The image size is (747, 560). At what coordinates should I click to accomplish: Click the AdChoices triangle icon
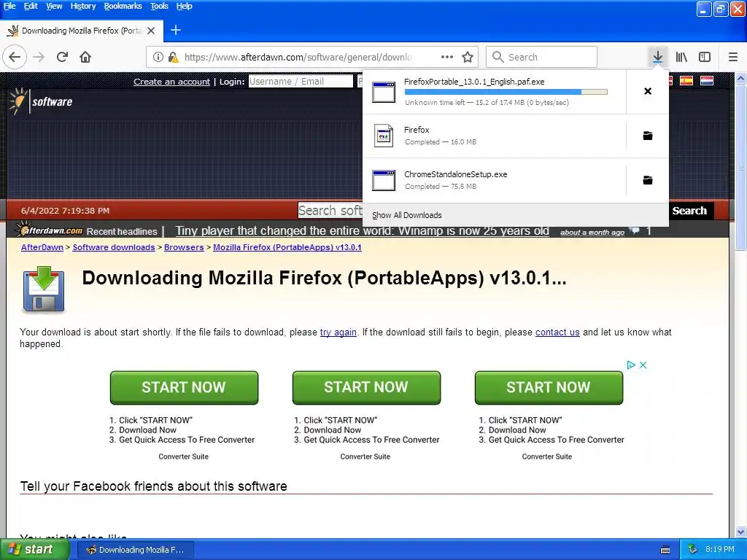[631, 365]
